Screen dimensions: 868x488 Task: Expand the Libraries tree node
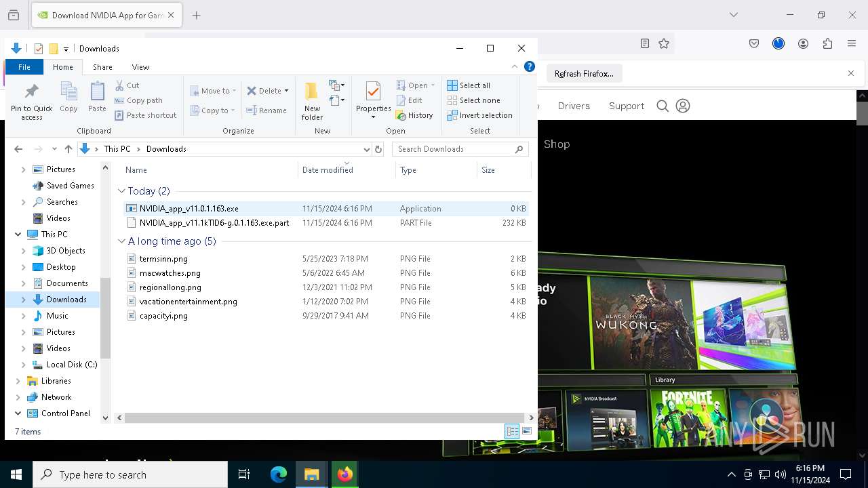point(18,381)
